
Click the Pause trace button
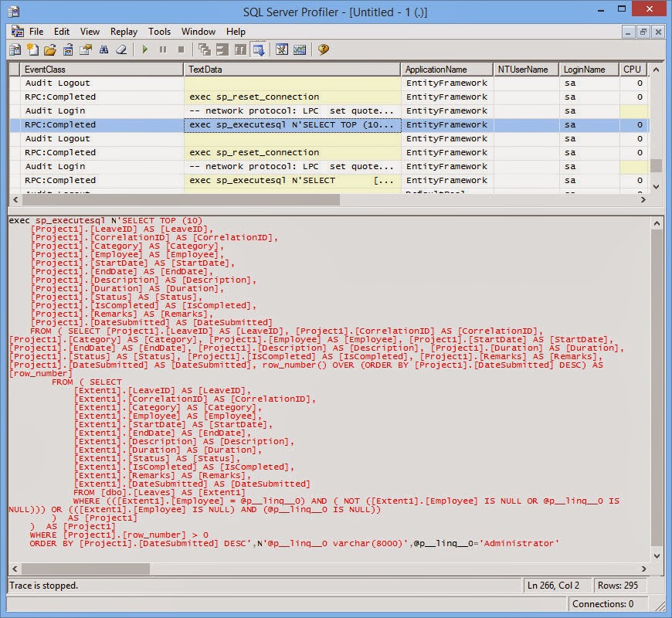(x=163, y=49)
